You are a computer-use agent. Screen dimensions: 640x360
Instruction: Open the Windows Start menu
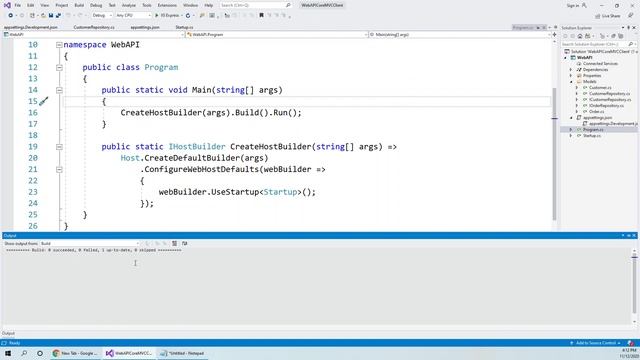point(8,353)
